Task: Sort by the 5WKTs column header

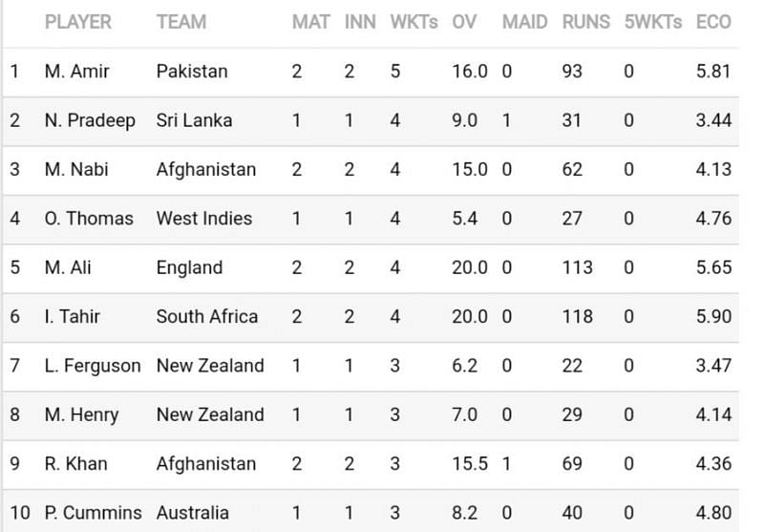Action: coord(653,22)
